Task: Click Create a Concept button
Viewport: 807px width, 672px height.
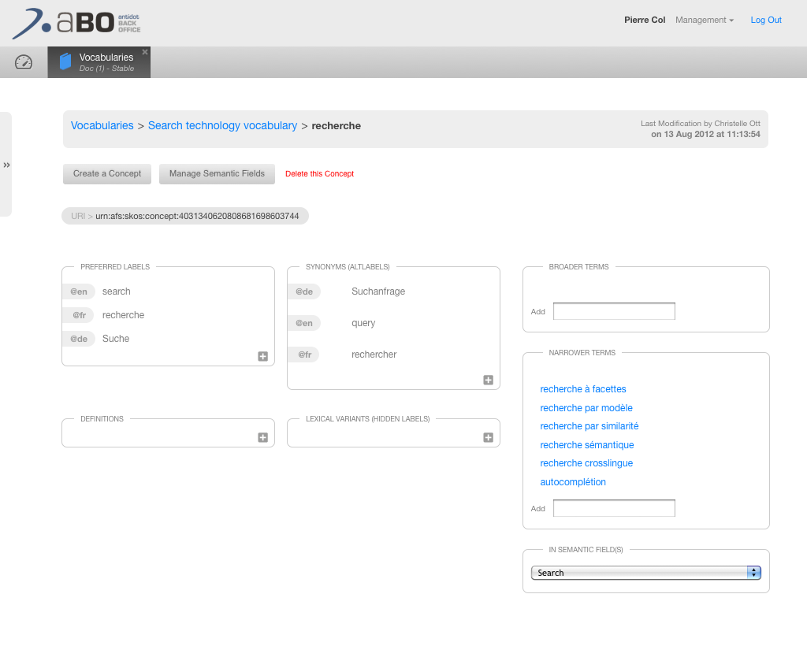Action: click(107, 173)
